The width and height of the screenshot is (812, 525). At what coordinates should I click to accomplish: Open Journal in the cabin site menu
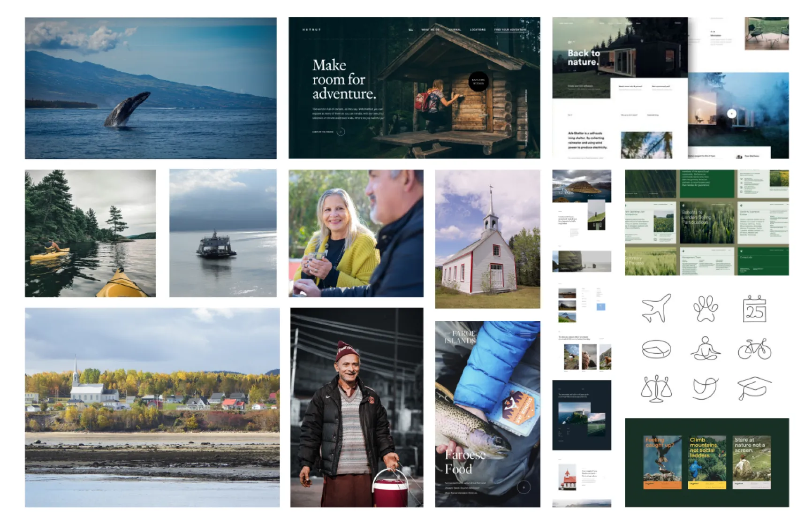tap(454, 30)
